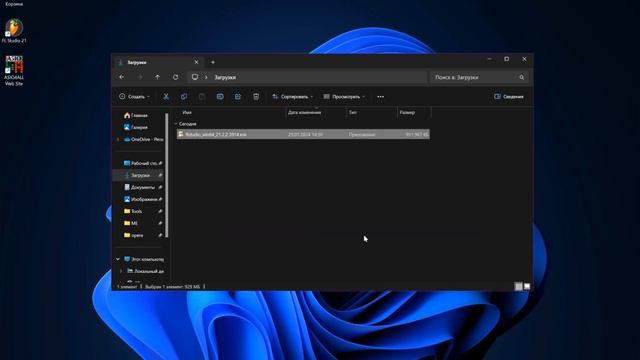Toggle the Сведения details pane
Viewport: 640px width, 360px height.
tap(509, 97)
